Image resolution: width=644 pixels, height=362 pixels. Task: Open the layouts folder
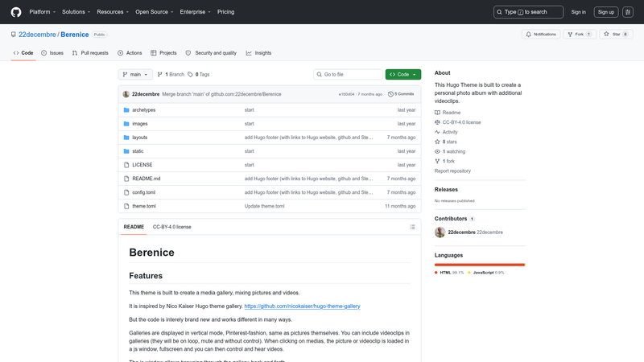coord(139,138)
